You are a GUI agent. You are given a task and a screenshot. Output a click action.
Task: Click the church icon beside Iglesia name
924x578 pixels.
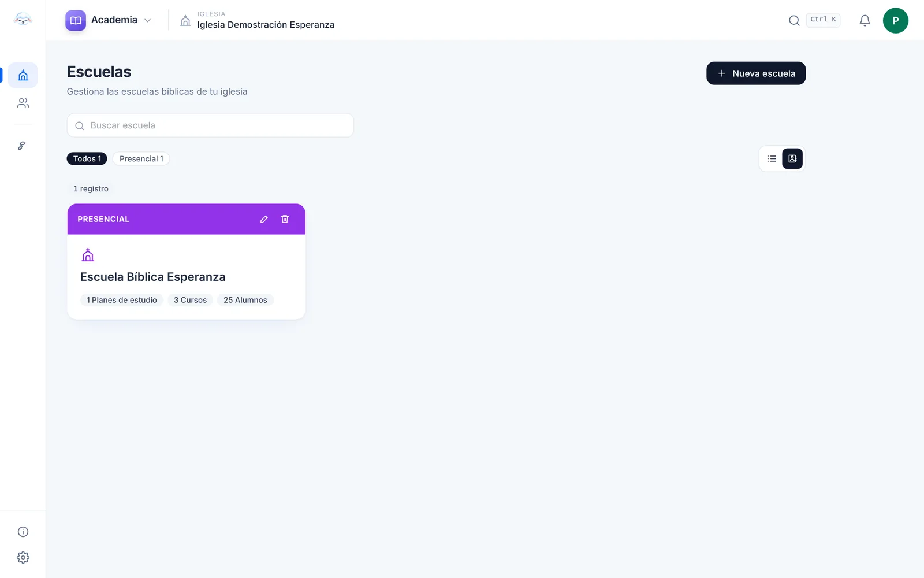click(185, 21)
